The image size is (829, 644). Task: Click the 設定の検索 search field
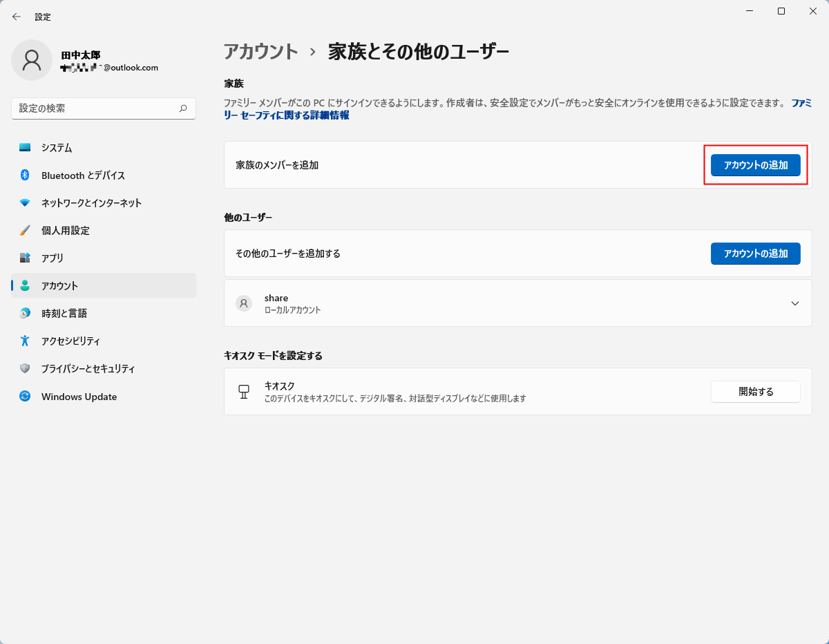click(104, 108)
